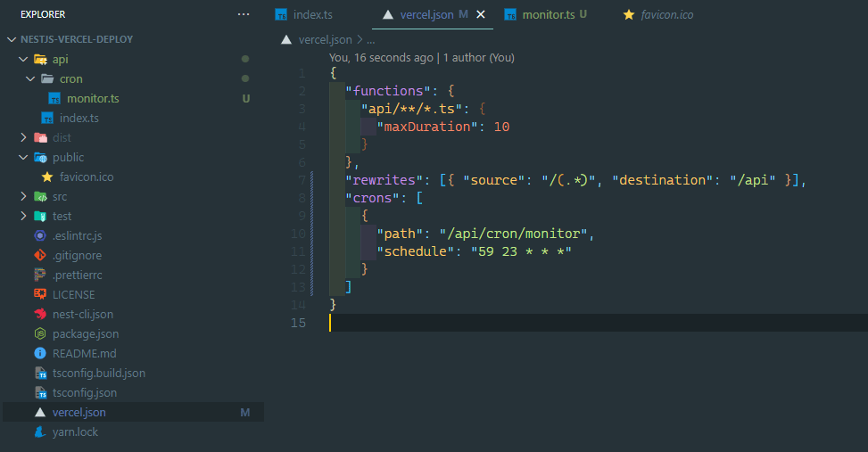Open .prettierrc file
Viewport: 868px width, 452px height.
tap(77, 275)
